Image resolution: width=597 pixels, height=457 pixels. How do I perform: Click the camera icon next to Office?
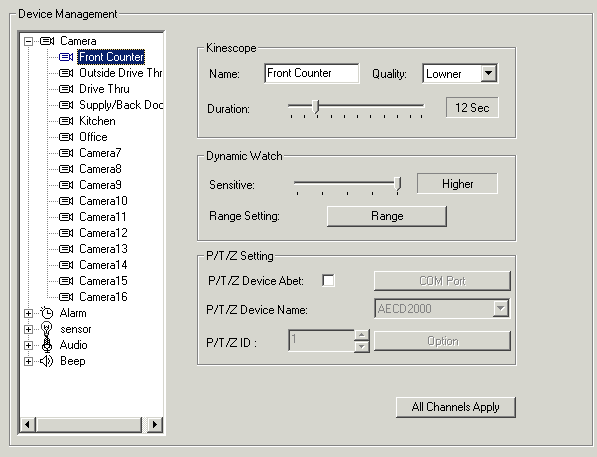(66, 137)
